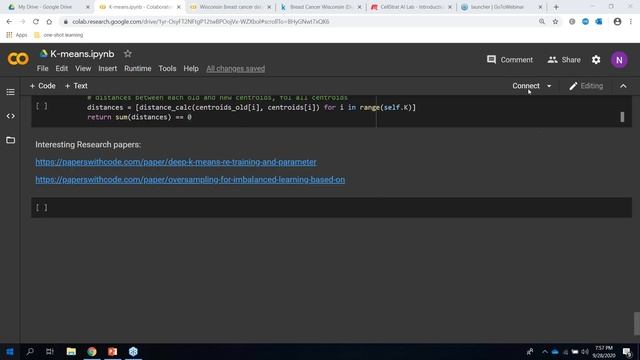Viewport: 640px width, 360px height.
Task: Run the empty code cell
Action: 42,208
